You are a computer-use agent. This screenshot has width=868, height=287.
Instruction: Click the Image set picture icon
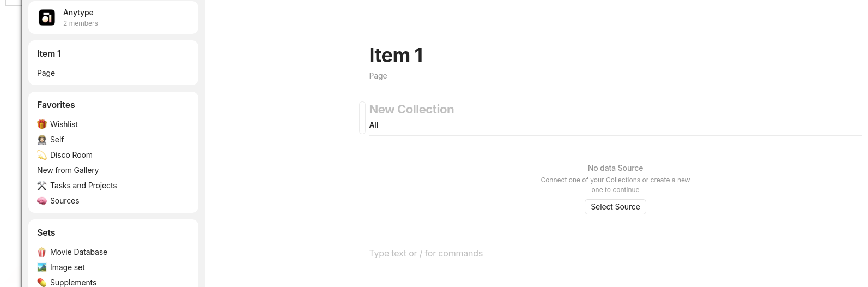click(x=42, y=267)
